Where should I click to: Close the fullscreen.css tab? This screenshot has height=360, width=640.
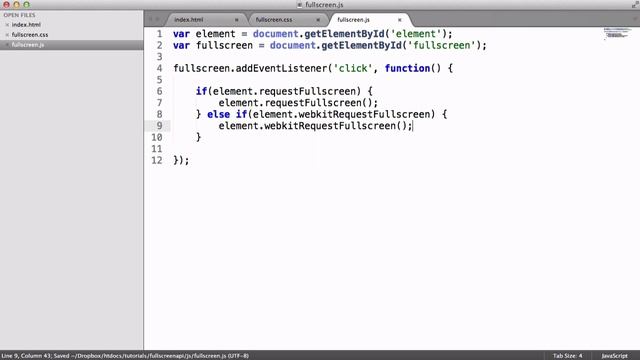318,20
